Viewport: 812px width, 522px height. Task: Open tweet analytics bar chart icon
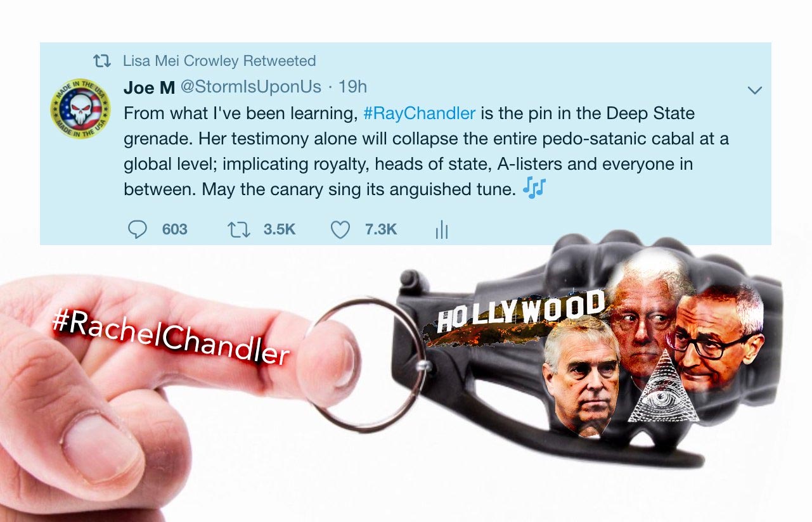pyautogui.click(x=442, y=230)
